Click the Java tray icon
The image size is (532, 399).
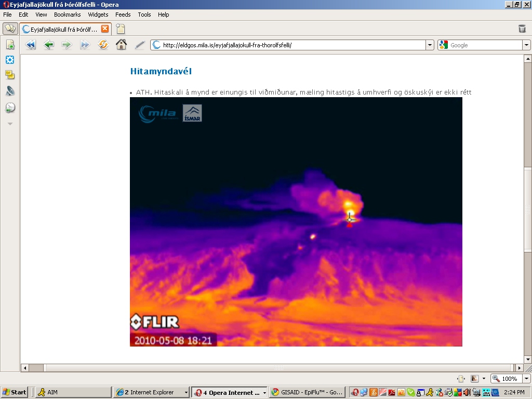tap(374, 393)
